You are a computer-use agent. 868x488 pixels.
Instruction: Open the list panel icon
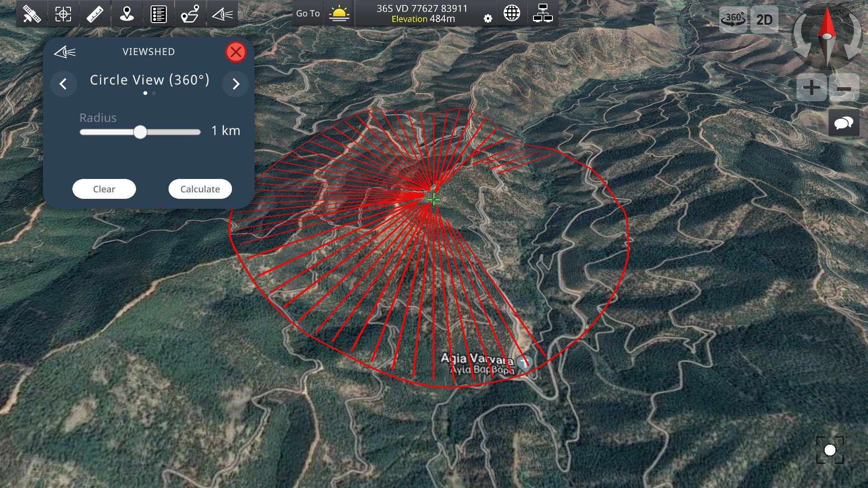click(x=158, y=14)
